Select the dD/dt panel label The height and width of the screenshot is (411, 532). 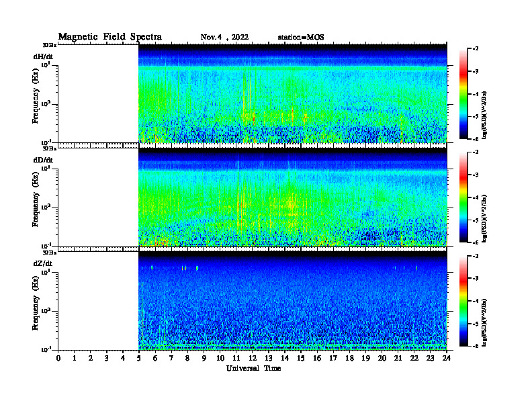(43, 160)
